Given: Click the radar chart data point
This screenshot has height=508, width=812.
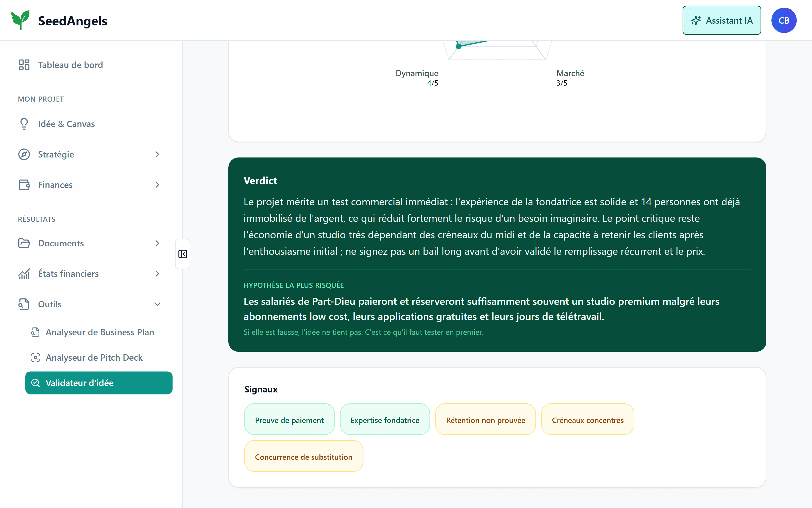Looking at the screenshot, I should coord(458,46).
